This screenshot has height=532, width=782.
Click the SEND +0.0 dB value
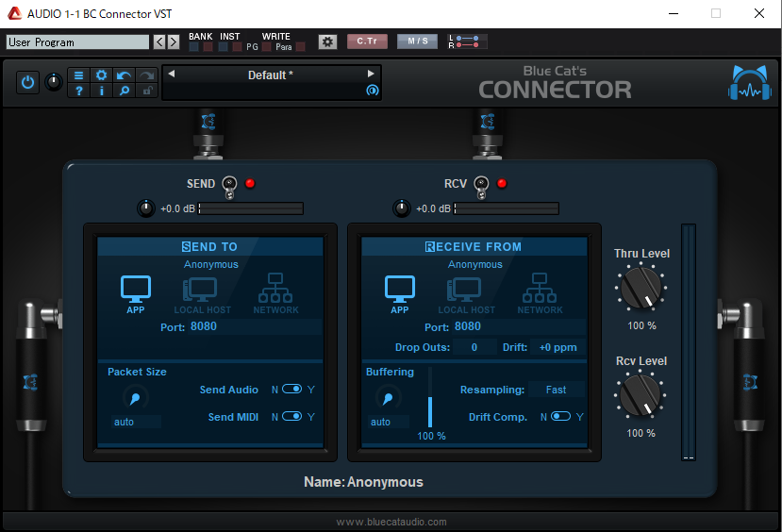tap(177, 208)
